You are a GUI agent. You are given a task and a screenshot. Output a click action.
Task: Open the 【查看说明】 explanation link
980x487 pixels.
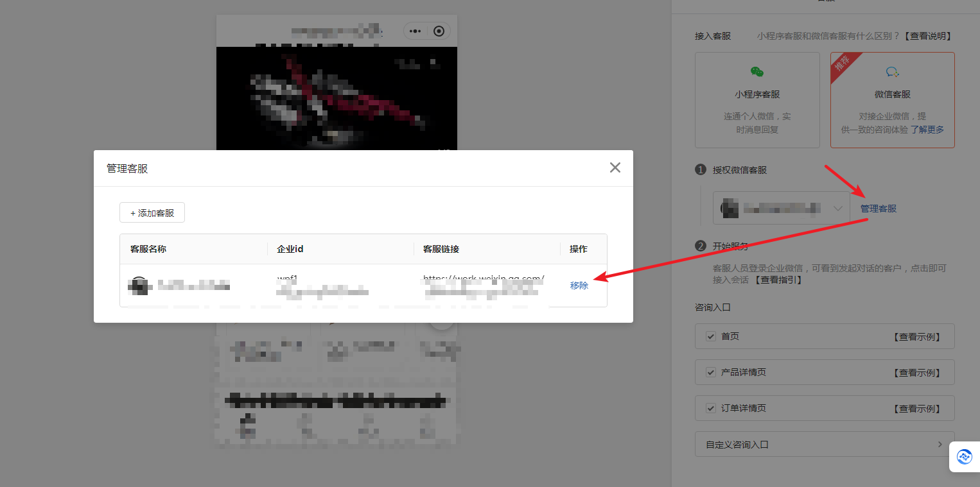point(927,36)
